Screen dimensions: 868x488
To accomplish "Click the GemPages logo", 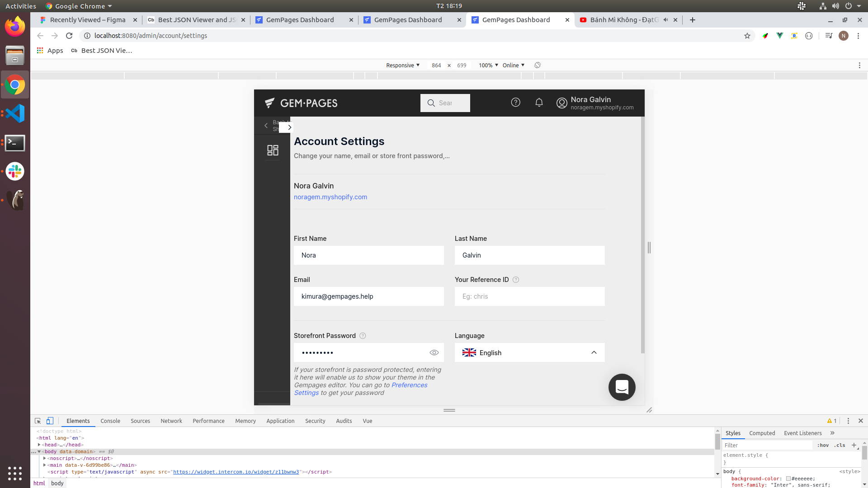I will pos(301,103).
